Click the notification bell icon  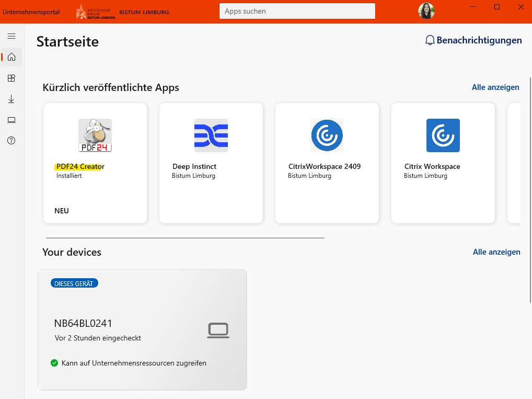[x=430, y=40]
